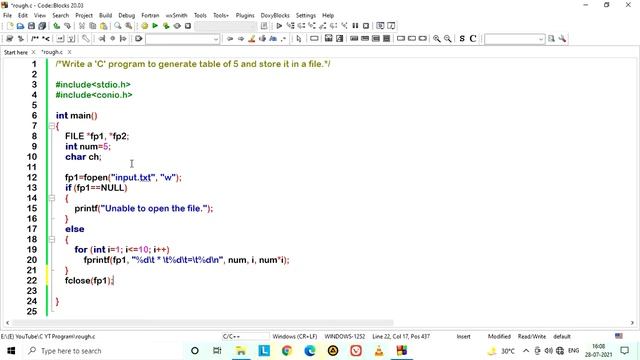The image size is (640, 360).
Task: Run the program with the green arrow
Action: pos(155,26)
